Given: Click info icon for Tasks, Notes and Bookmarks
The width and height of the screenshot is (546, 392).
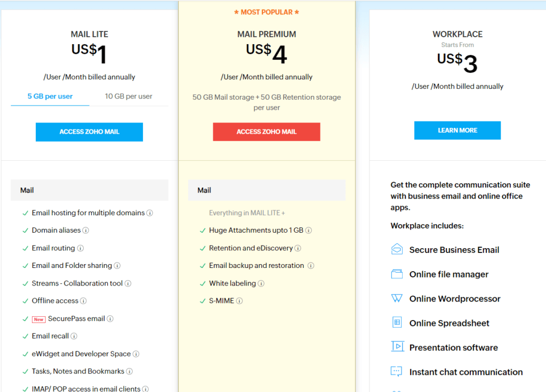Looking at the screenshot, I should [130, 371].
